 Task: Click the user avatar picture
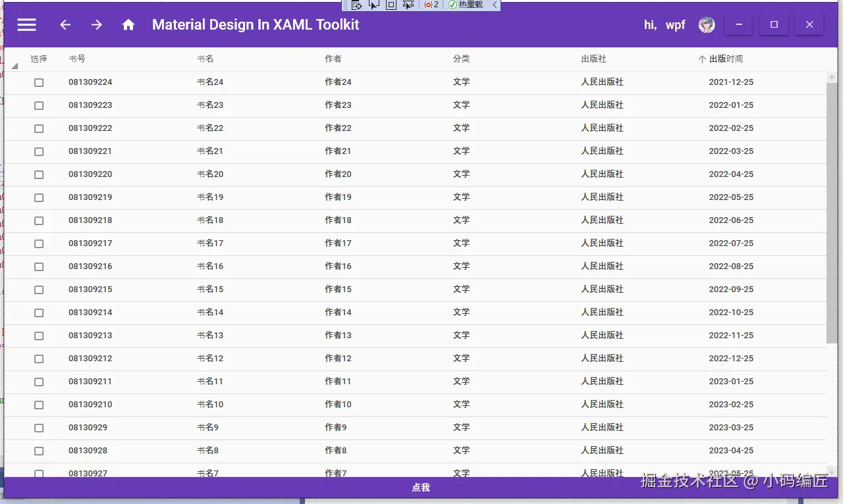(x=707, y=24)
